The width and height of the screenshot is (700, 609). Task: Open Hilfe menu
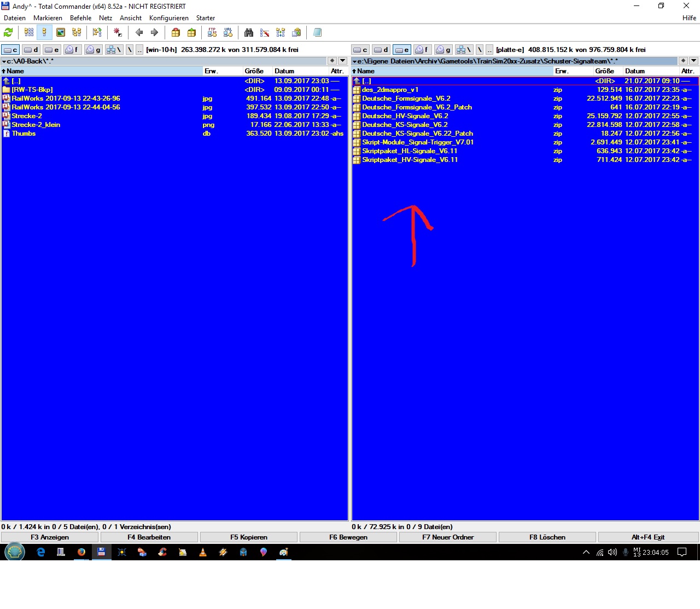click(x=689, y=18)
